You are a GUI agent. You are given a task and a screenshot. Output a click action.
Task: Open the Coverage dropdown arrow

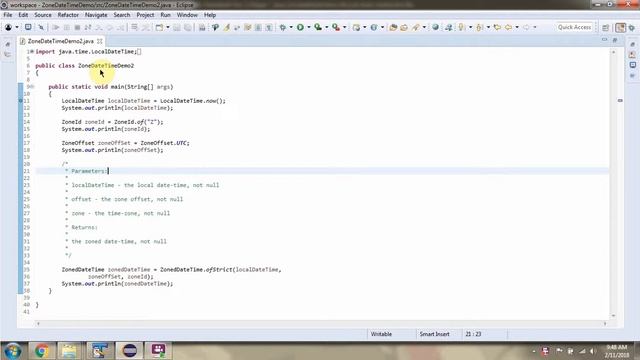tap(327, 27)
